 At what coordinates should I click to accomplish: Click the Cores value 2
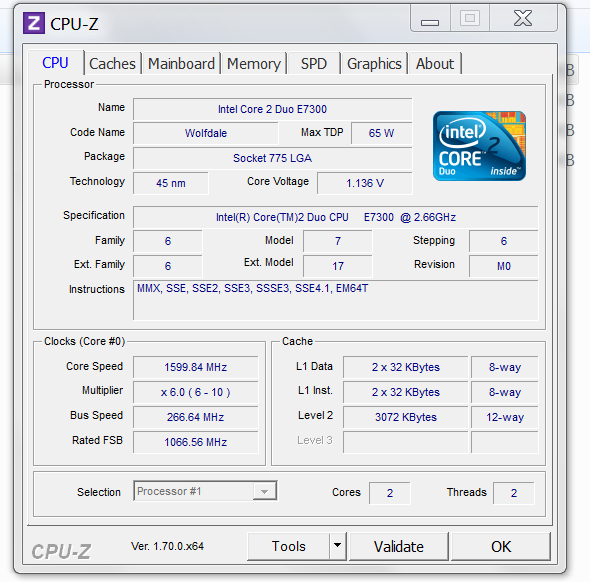(x=390, y=493)
